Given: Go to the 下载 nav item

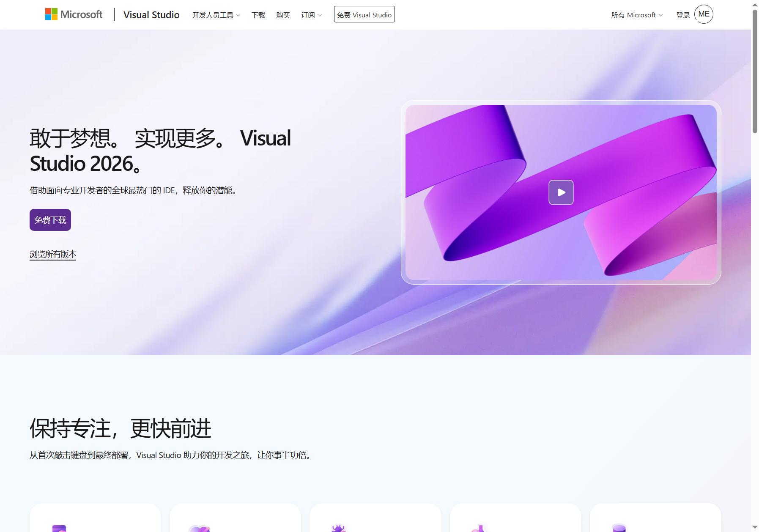Looking at the screenshot, I should coord(258,15).
